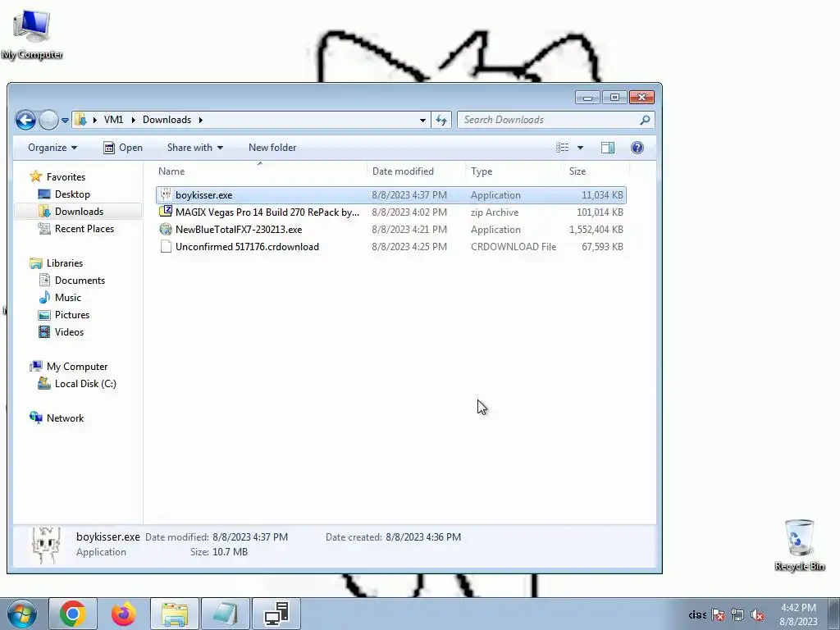Screen dimensions: 840x630
Task: Click the boykisser.exe file icon
Action: pos(166,195)
